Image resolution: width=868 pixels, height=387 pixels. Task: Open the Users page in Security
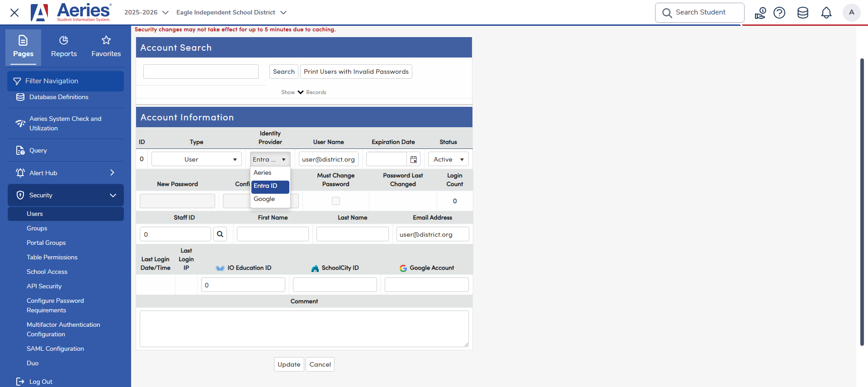[x=66, y=214]
